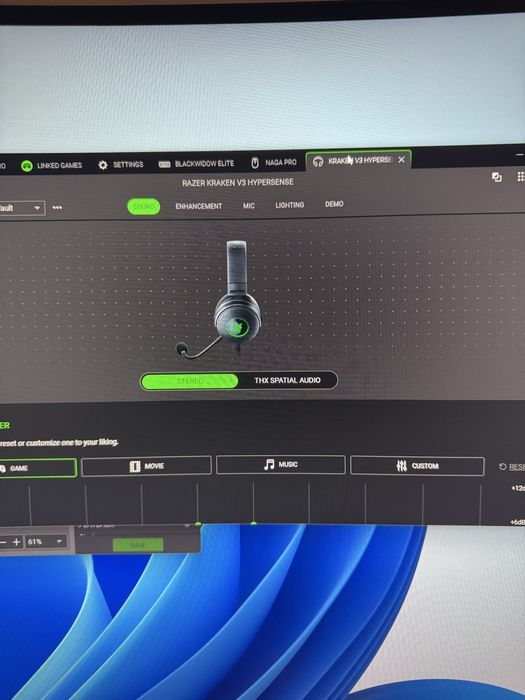The height and width of the screenshot is (700, 525).
Task: Click the BlackWidow keyboard icon
Action: click(164, 164)
